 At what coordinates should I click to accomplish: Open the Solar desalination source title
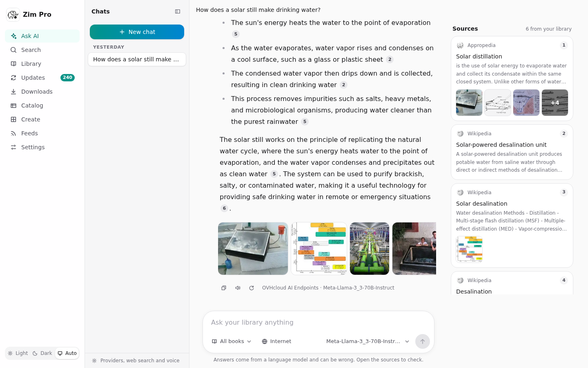[x=482, y=204]
